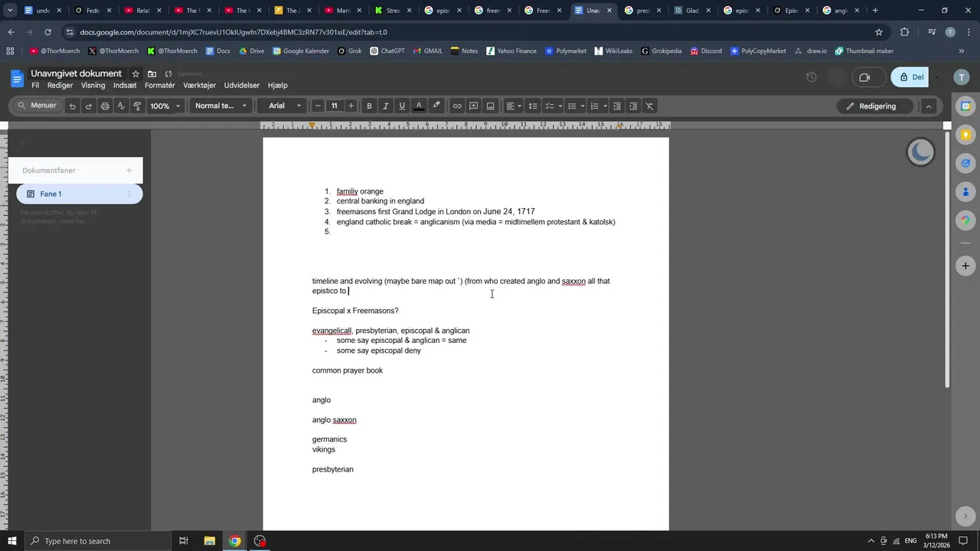Toggle the dark mode moon button
The image size is (980, 551).
(x=921, y=152)
